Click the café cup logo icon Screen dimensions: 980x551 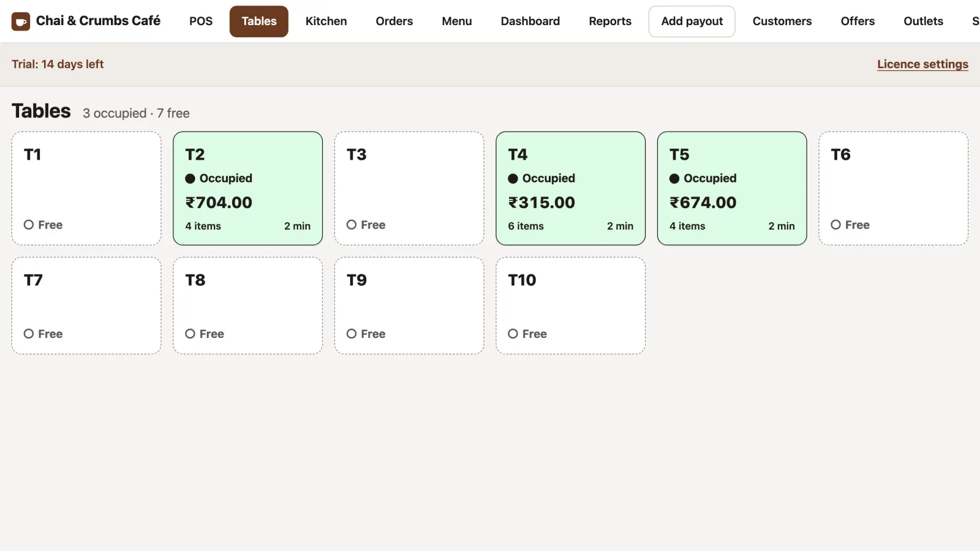(x=21, y=21)
